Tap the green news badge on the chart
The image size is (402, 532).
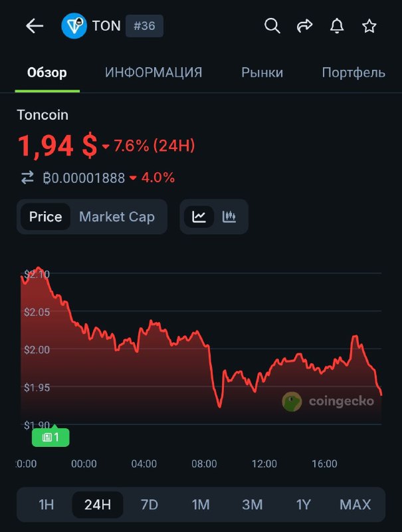(50, 437)
